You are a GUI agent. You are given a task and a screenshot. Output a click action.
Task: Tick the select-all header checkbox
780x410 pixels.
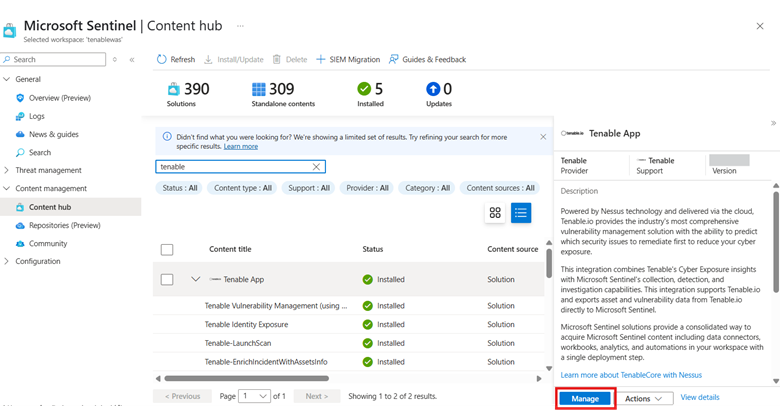(x=167, y=249)
